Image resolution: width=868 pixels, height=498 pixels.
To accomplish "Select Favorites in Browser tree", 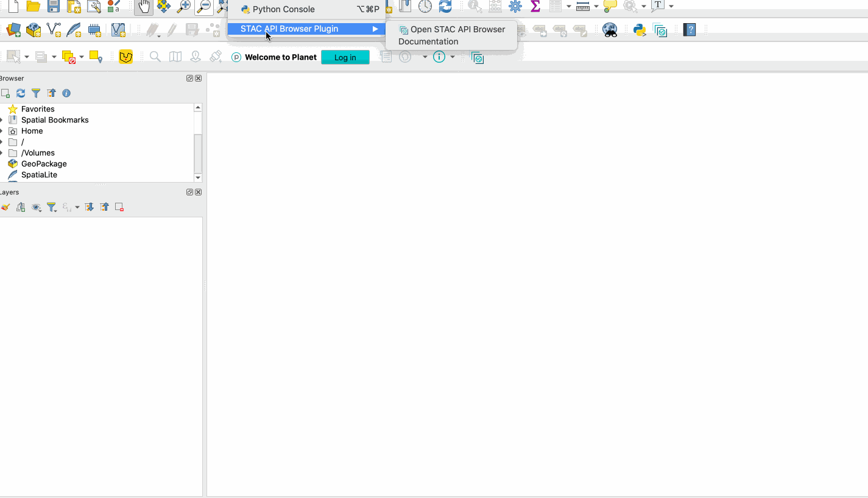I will click(38, 109).
